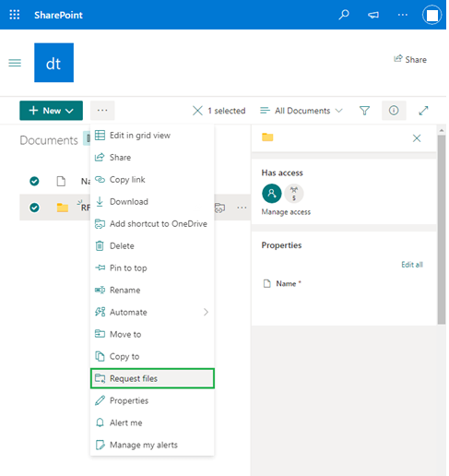Click the dt site logo tile
The width and height of the screenshot is (449, 476).
(53, 63)
